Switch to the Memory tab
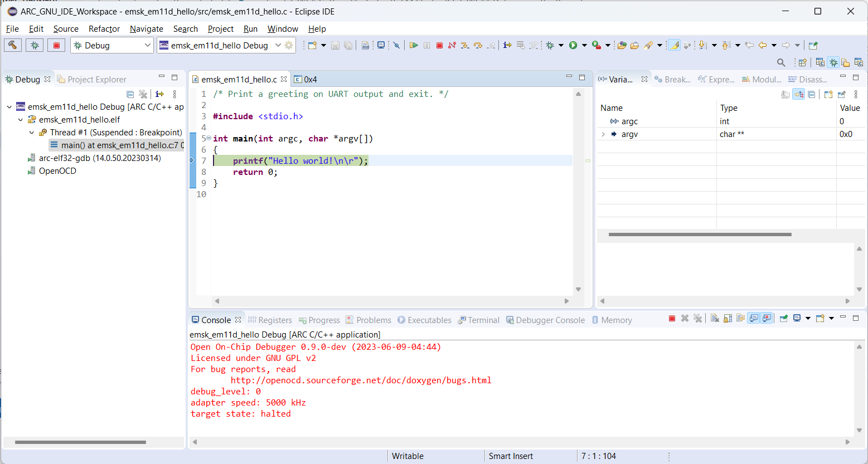The image size is (868, 464). [x=612, y=320]
